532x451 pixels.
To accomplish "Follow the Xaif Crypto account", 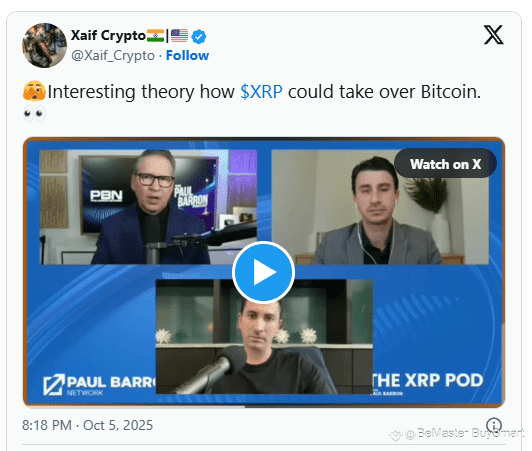I will pyautogui.click(x=187, y=55).
